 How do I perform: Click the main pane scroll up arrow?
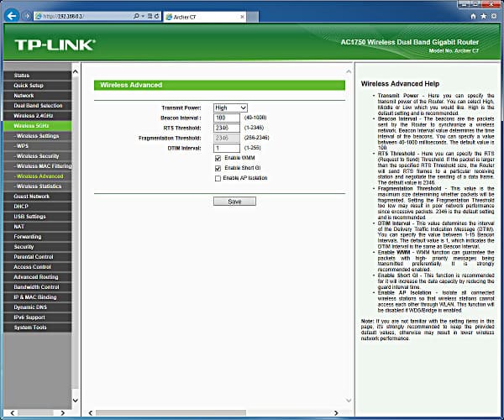(349, 71)
